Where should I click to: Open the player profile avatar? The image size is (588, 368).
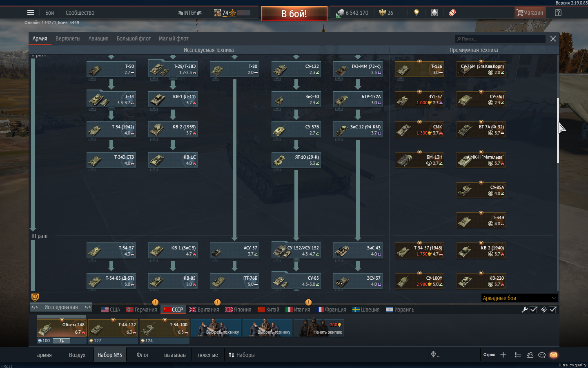click(x=218, y=13)
